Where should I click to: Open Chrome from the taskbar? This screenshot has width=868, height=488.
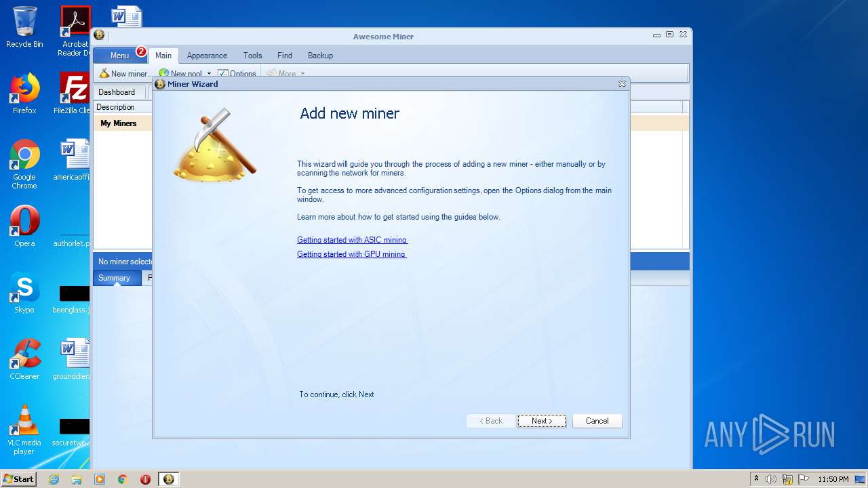pos(123,479)
